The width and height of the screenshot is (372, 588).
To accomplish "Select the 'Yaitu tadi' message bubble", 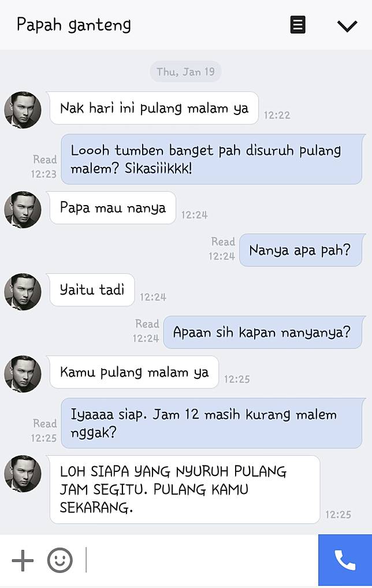I will click(x=92, y=289).
